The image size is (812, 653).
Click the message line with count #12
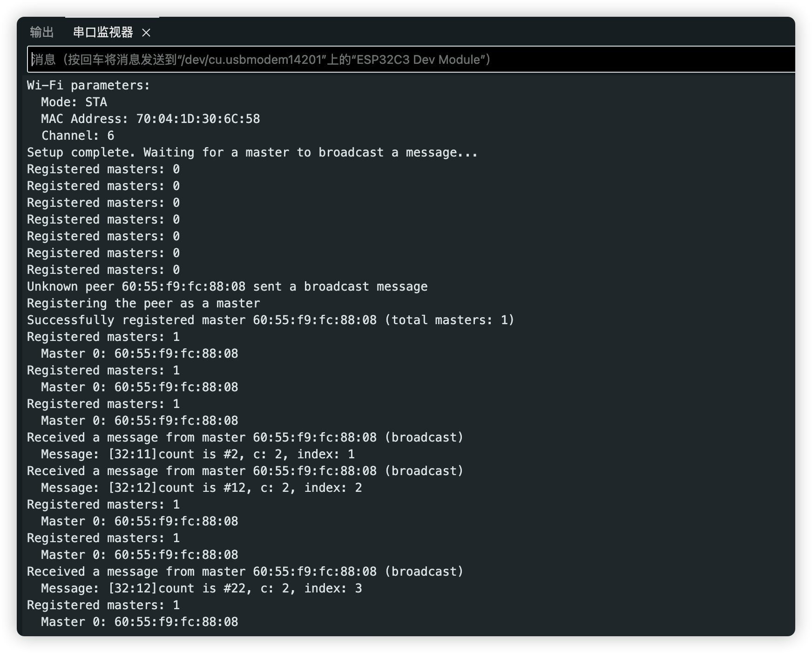point(201,488)
